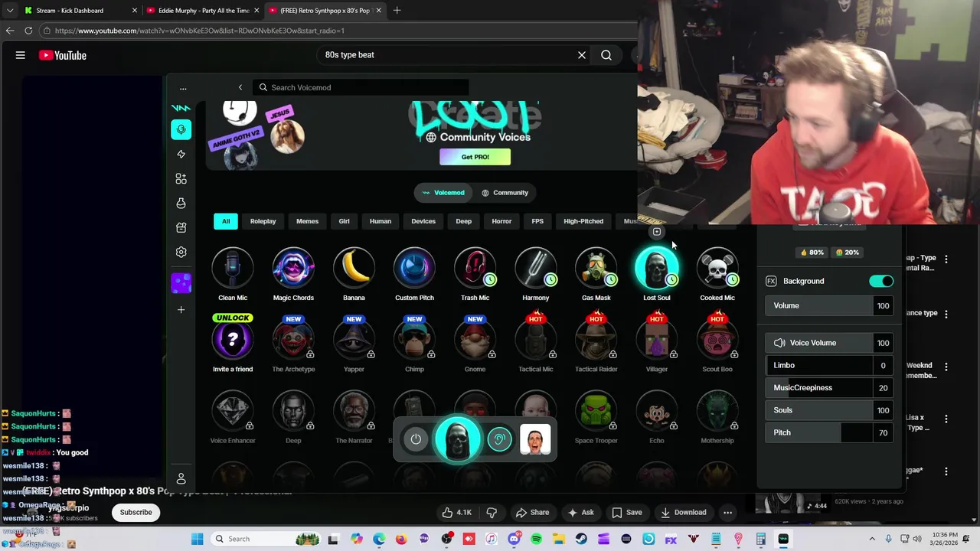Open options for first YouTube sidebar video
Viewport: 980px width, 551px height.
(946, 259)
